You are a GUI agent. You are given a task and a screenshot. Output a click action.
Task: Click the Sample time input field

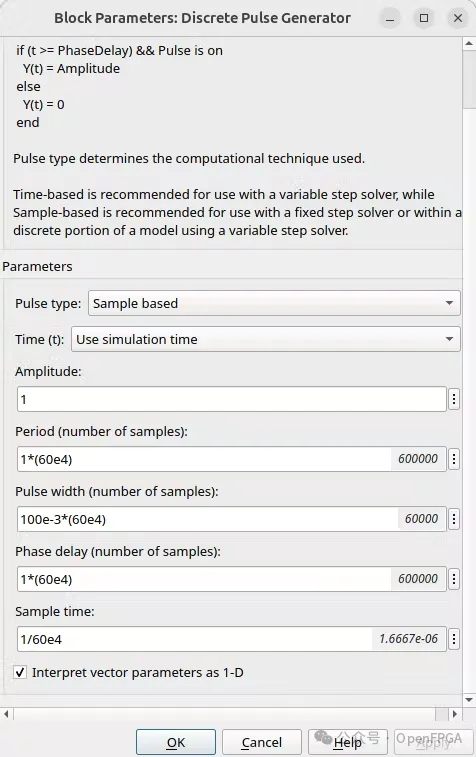(232, 639)
